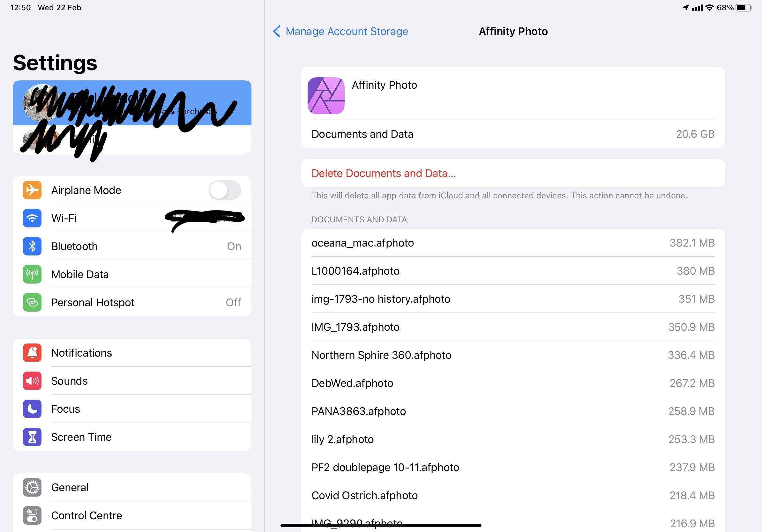Select lily 2.afphoto file row
762x532 pixels.
tap(513, 439)
